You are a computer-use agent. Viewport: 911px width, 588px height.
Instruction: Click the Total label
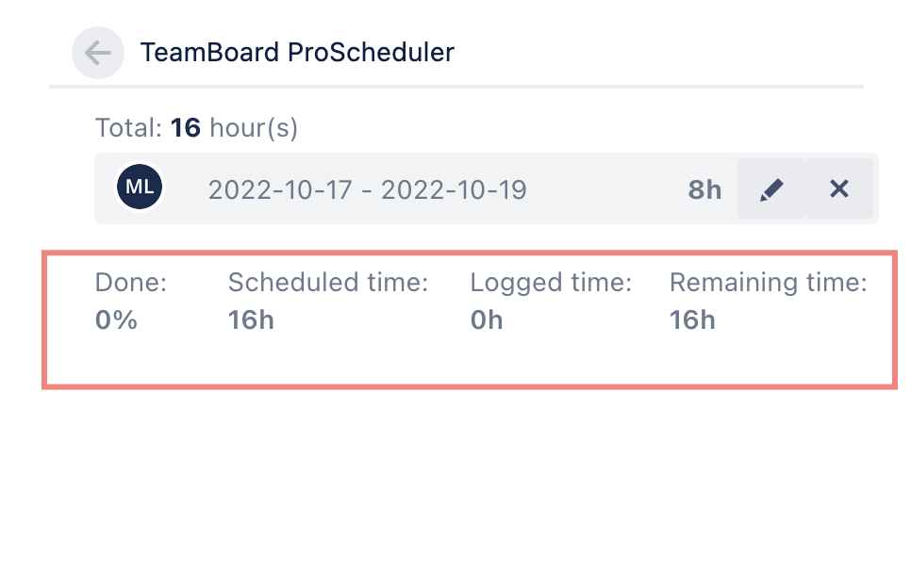[x=129, y=128]
